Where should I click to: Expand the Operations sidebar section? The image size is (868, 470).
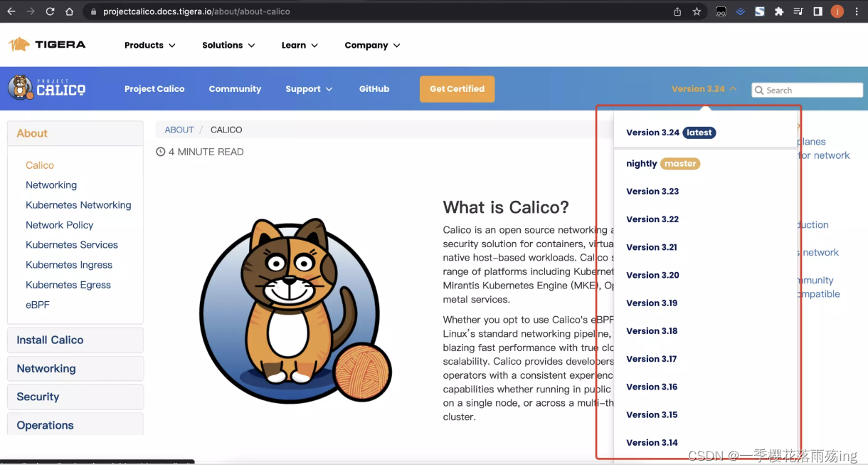[x=75, y=424]
